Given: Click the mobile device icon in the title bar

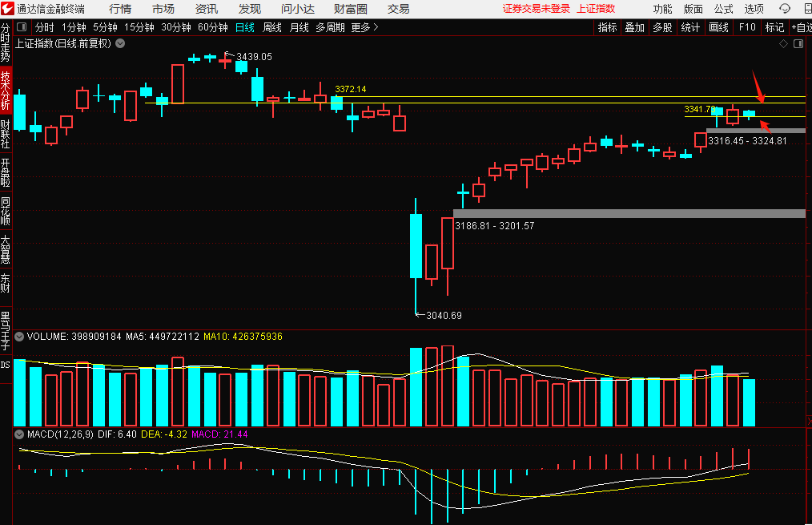Looking at the screenshot, I should click(807, 9).
